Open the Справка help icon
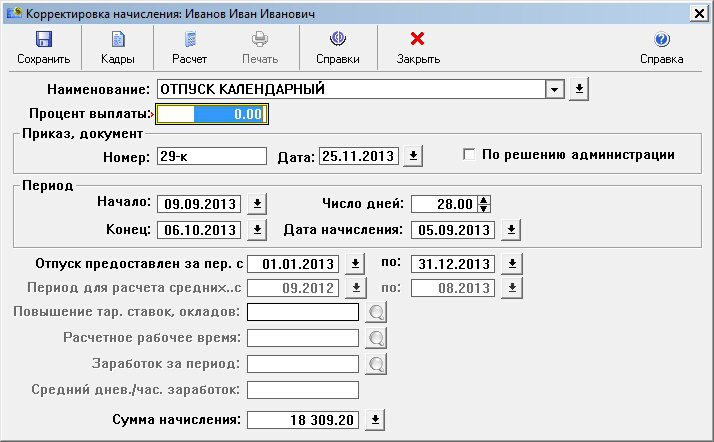The height and width of the screenshot is (442, 714). (x=661, y=40)
